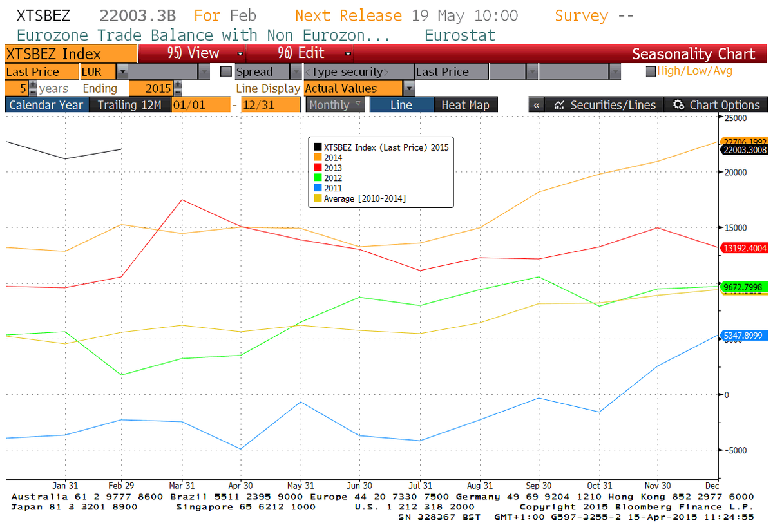Image resolution: width=773 pixels, height=532 pixels.
Task: Open the Spread dropdown arrow
Action: click(x=296, y=72)
